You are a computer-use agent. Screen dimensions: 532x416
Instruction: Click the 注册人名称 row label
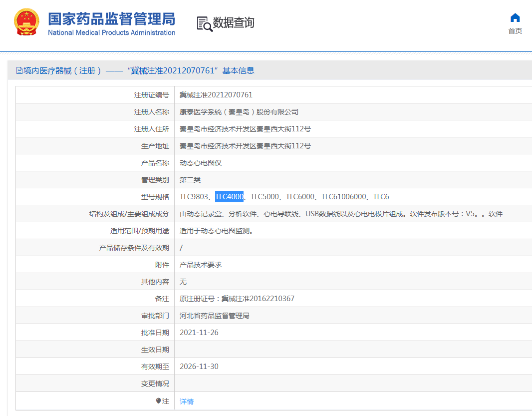(151, 112)
